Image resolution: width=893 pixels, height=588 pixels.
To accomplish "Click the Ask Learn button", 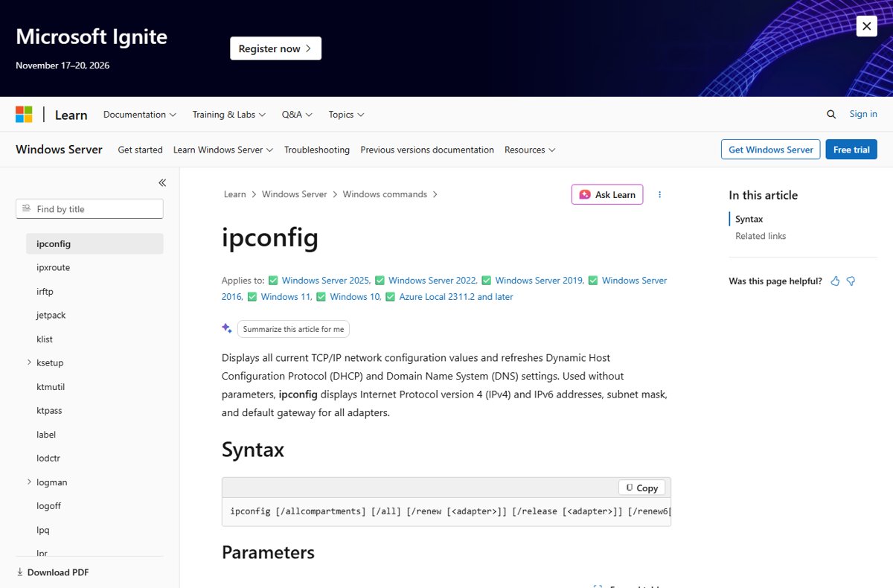I will [x=607, y=194].
